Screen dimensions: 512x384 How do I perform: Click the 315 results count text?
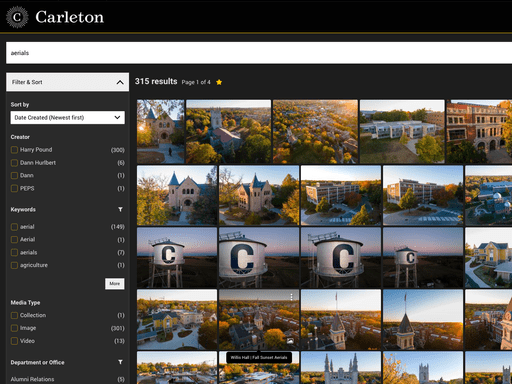click(x=156, y=81)
